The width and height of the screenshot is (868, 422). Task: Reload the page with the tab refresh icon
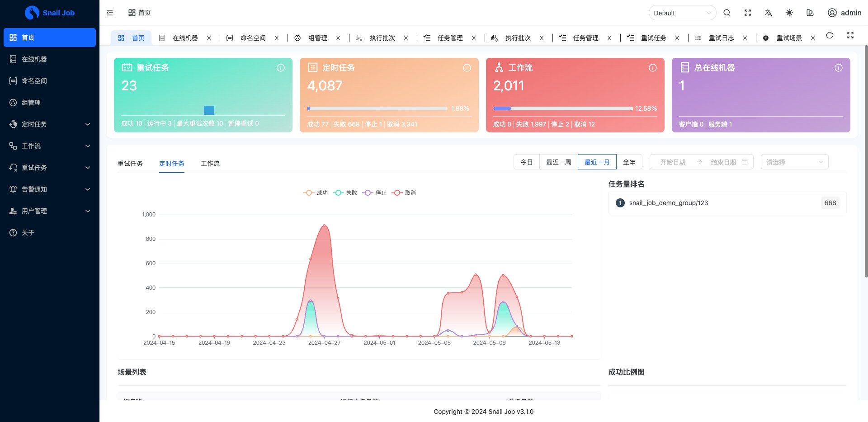(830, 36)
